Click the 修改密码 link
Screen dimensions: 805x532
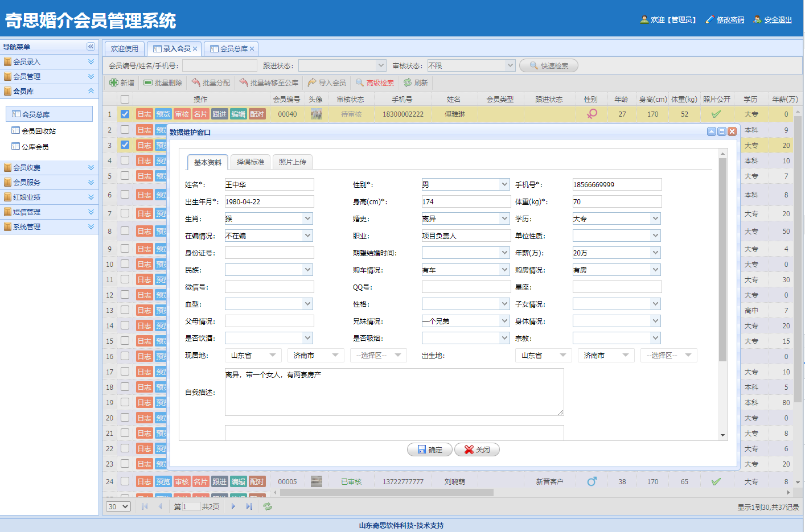tap(730, 20)
